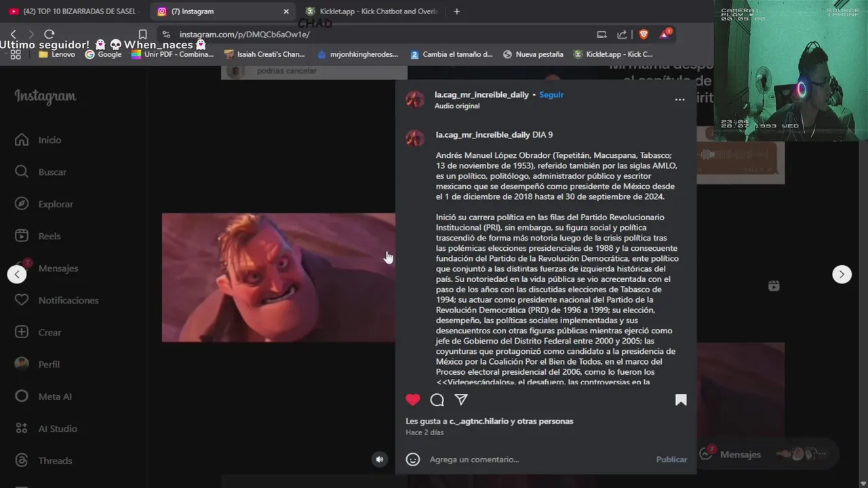
Task: Select Crear to make a new post
Action: click(39, 332)
